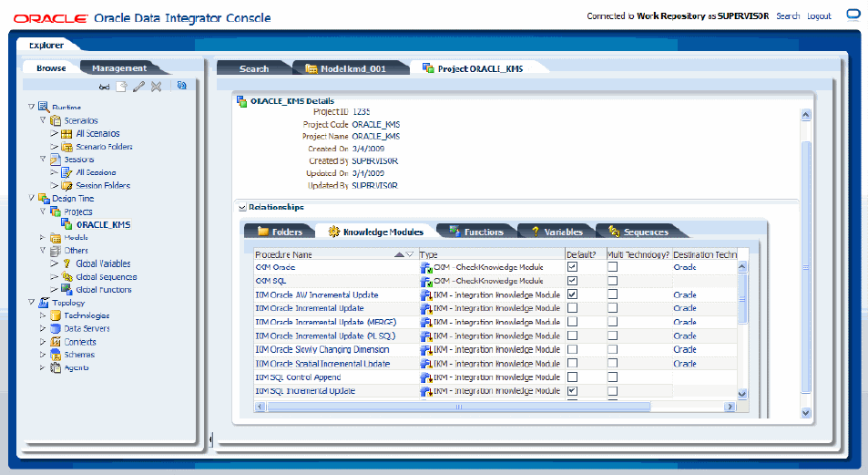
Task: Click the Runtime node icon
Action: tap(44, 107)
